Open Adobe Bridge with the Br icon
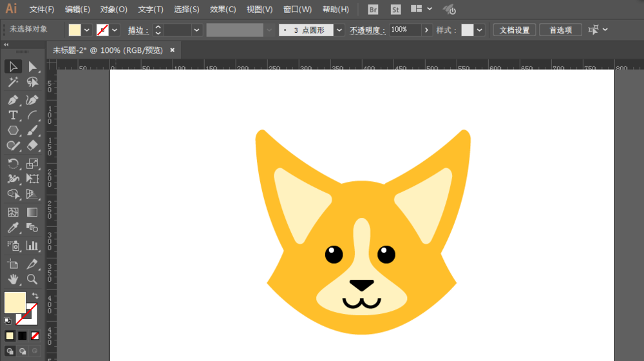Viewport: 644px width, 361px height. click(x=373, y=10)
